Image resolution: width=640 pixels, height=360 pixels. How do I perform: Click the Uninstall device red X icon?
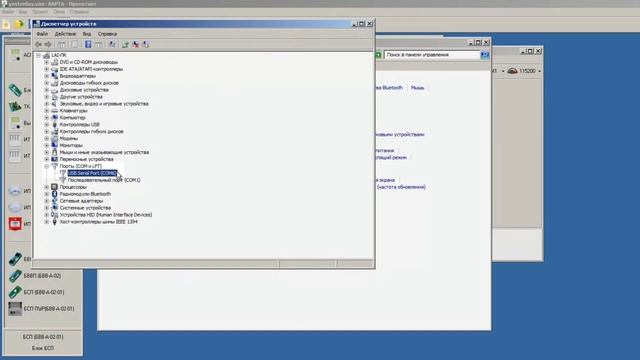(x=136, y=44)
